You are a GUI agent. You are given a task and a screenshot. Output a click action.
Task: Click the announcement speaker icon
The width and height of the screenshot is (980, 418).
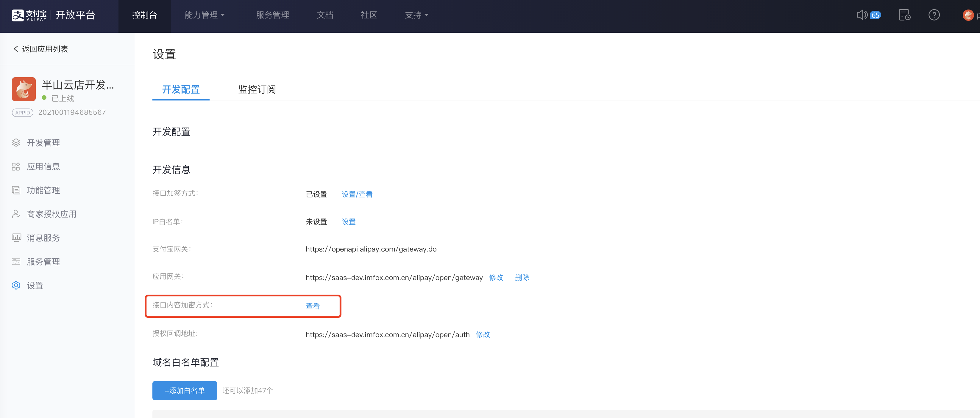tap(862, 15)
